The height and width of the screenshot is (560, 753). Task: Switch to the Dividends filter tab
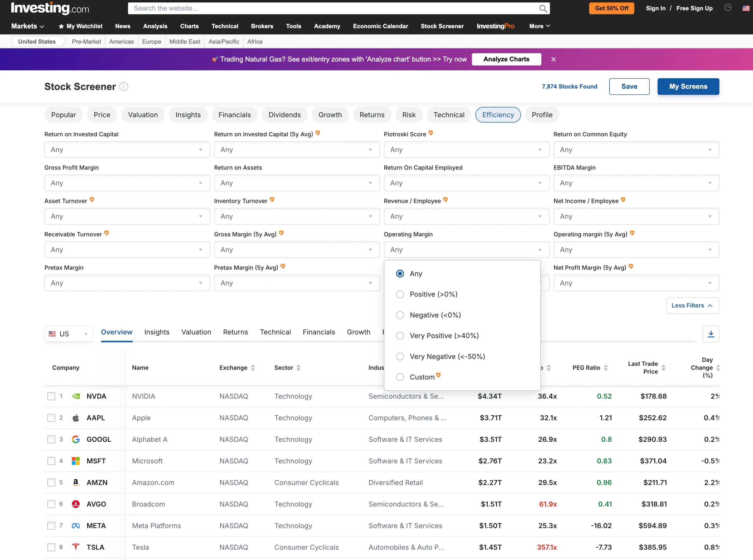(x=284, y=115)
